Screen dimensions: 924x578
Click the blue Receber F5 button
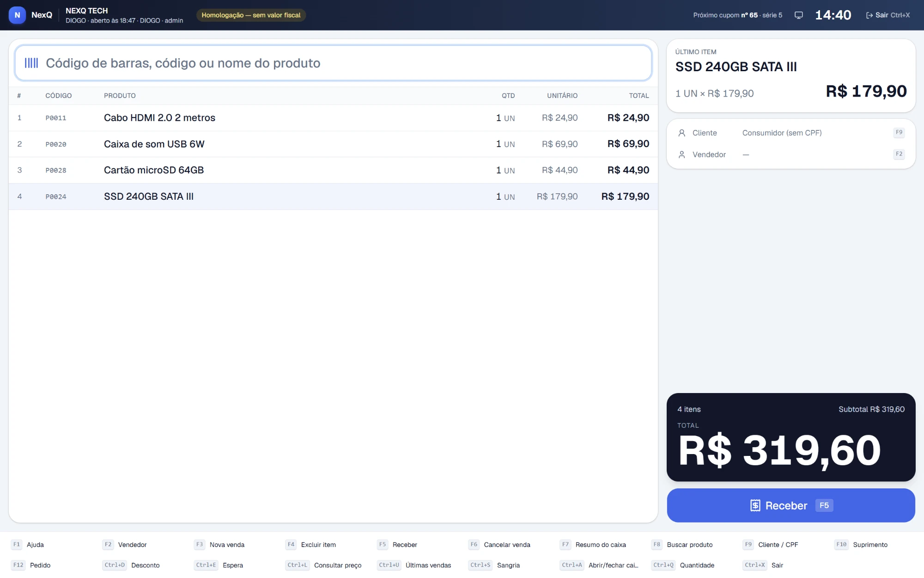pyautogui.click(x=790, y=505)
